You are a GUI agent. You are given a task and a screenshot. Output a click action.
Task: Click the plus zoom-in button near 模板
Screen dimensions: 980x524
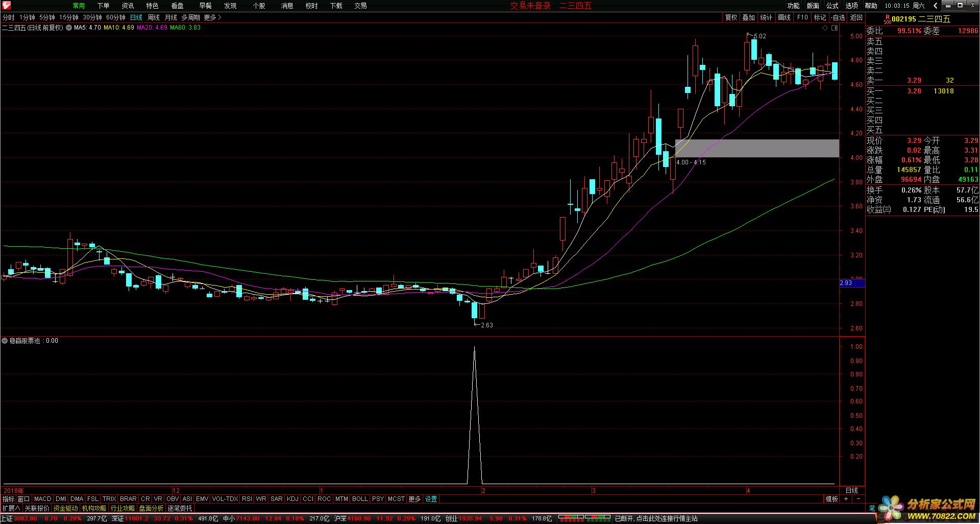pyautogui.click(x=846, y=499)
